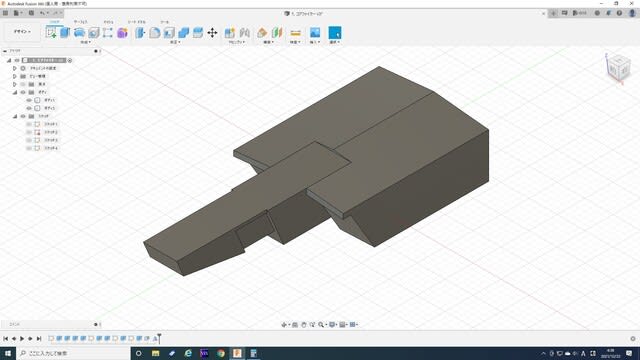Screen dimensions: 640x360
Task: Click the root component activate radio button
Action: (70, 60)
